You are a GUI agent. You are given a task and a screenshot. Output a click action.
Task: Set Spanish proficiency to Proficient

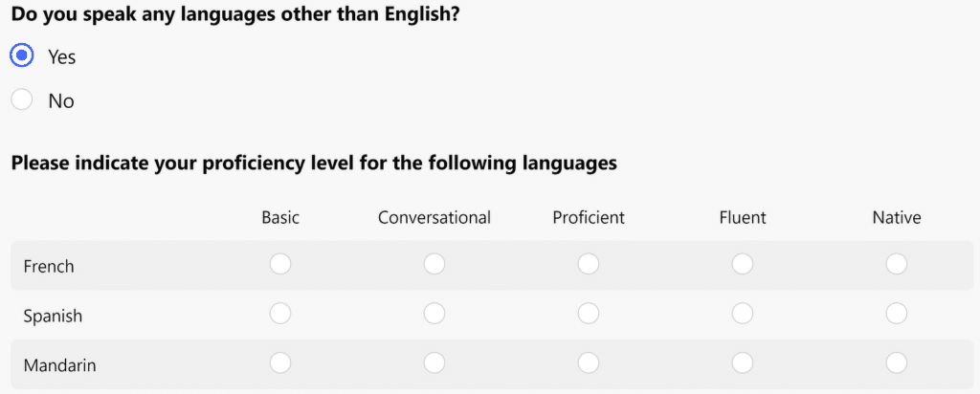pyautogui.click(x=589, y=314)
